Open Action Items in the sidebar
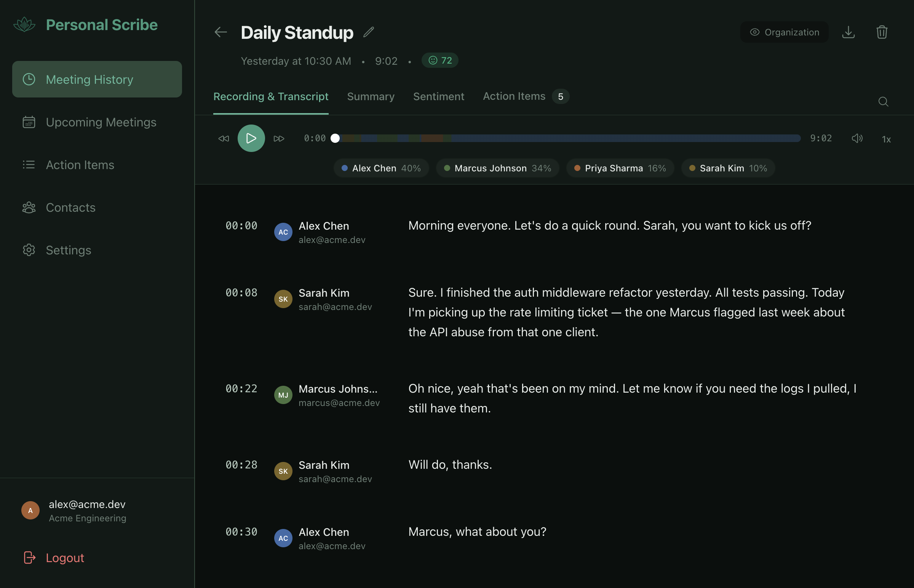914x588 pixels. point(97,165)
